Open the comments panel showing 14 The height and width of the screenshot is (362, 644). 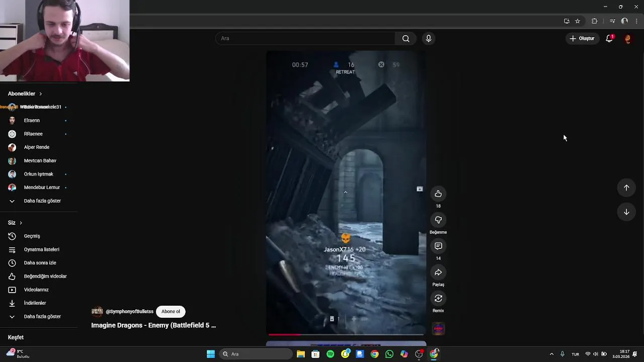[x=438, y=246]
